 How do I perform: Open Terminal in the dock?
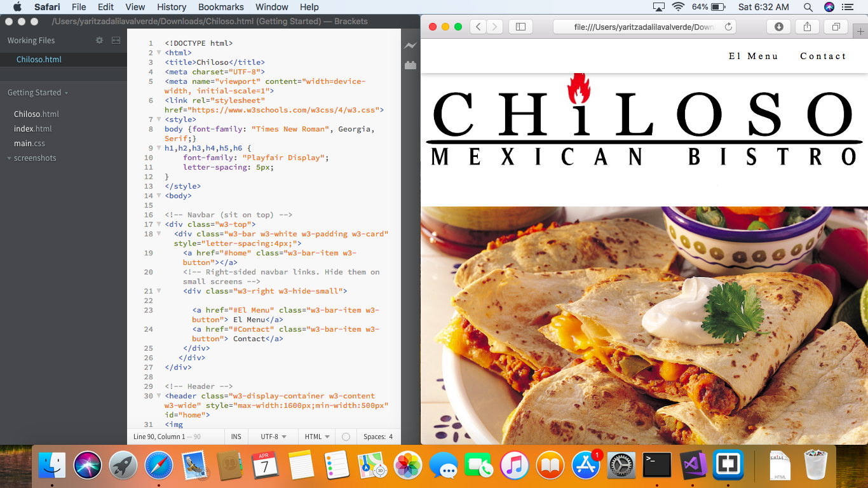pos(657,466)
